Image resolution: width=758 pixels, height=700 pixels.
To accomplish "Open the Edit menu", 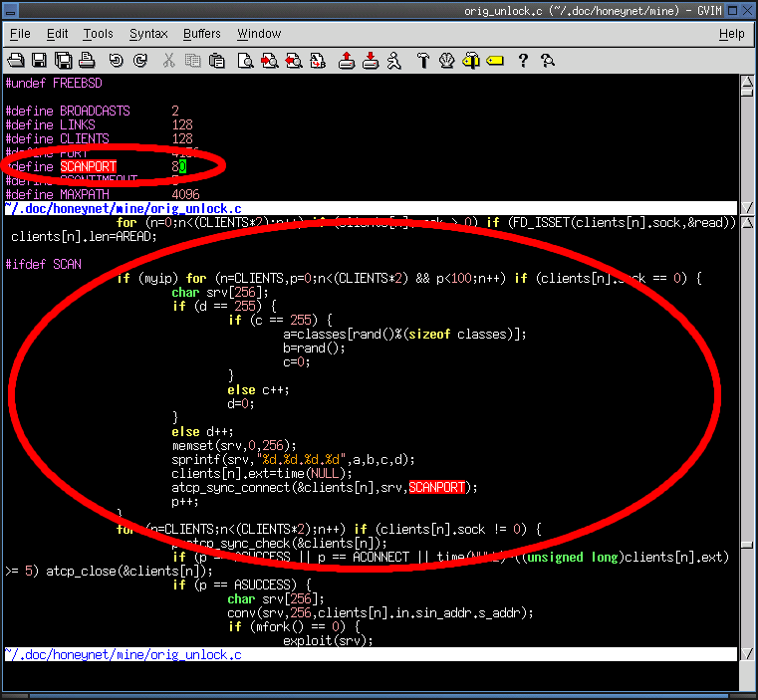I will tap(57, 34).
